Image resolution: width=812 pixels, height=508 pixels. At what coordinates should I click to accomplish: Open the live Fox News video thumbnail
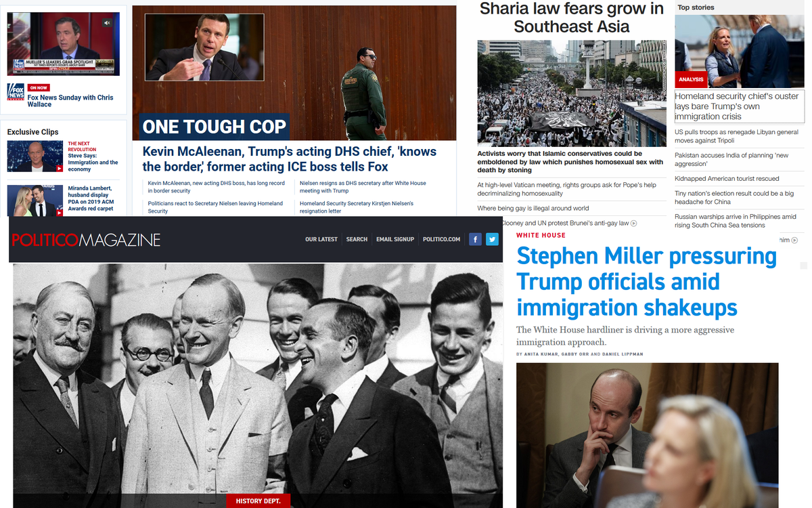(64, 44)
